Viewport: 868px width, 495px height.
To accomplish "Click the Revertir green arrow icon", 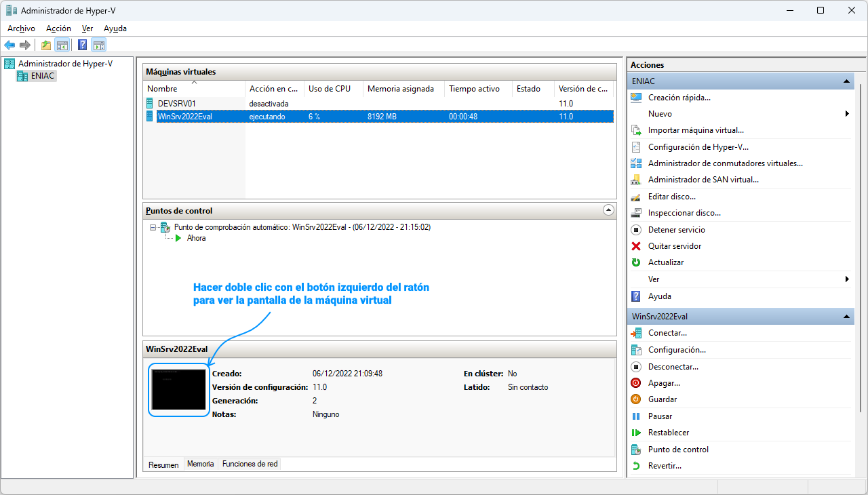I will pyautogui.click(x=636, y=466).
